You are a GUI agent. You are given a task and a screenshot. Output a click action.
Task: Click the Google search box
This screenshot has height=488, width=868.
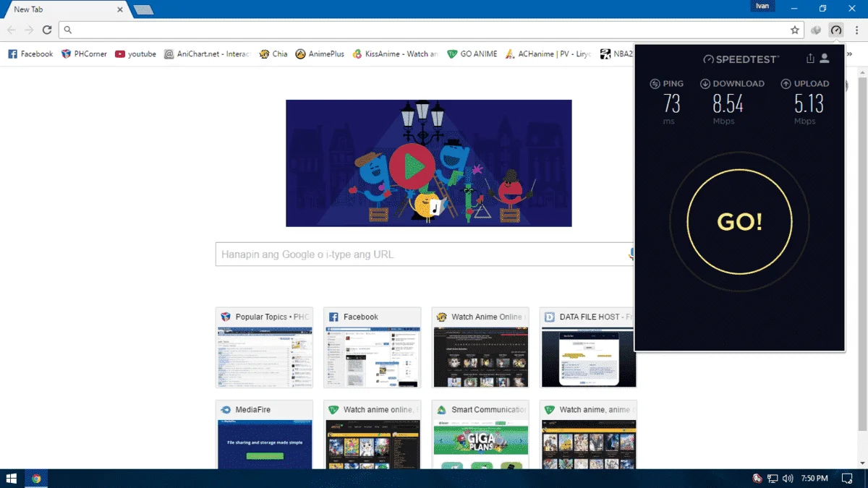click(423, 254)
